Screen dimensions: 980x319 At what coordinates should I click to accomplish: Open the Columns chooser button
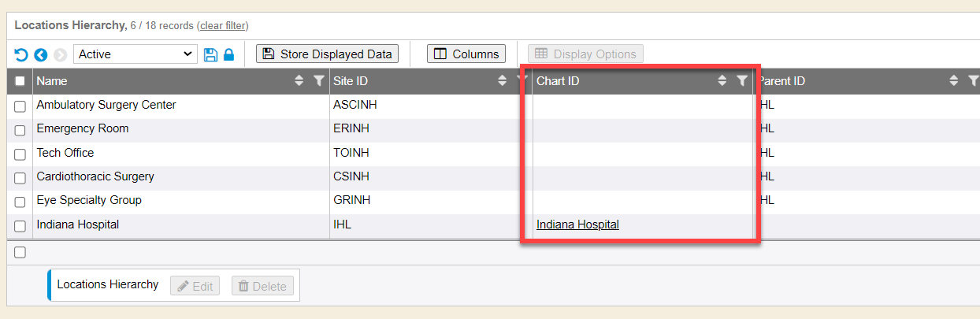point(466,54)
